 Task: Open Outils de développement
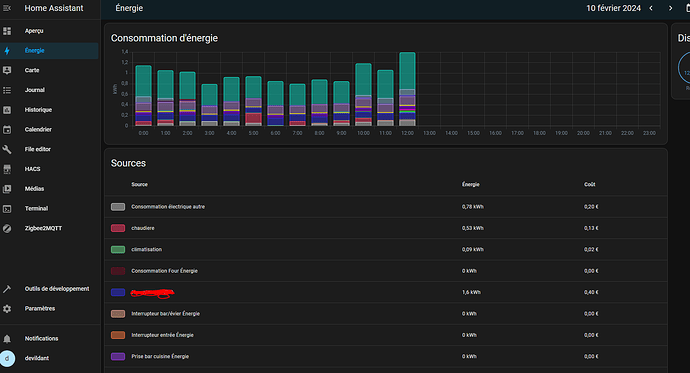click(49, 289)
